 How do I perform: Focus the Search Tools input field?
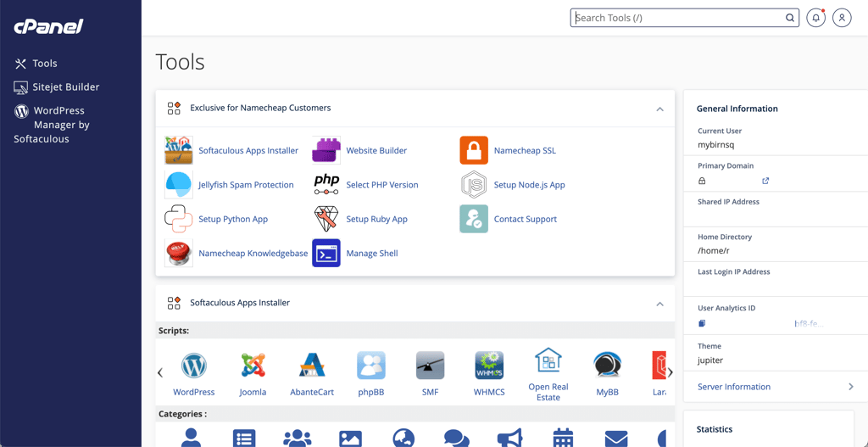[x=685, y=18]
